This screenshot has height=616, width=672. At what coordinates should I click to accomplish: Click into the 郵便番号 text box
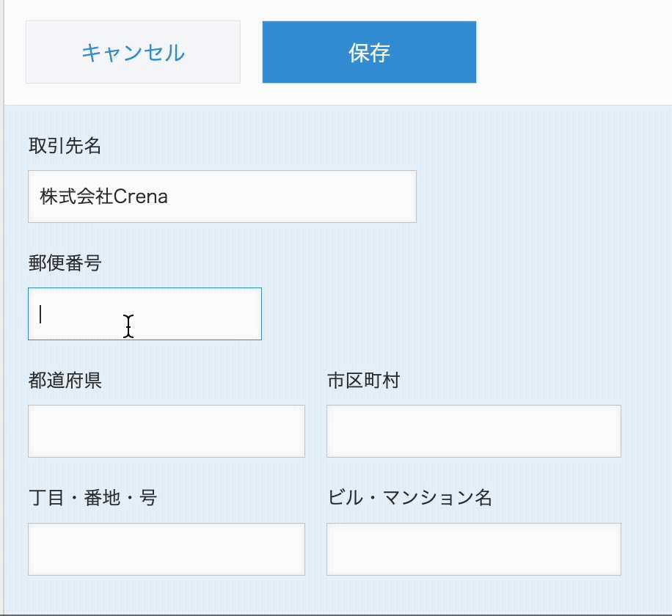[x=145, y=314]
